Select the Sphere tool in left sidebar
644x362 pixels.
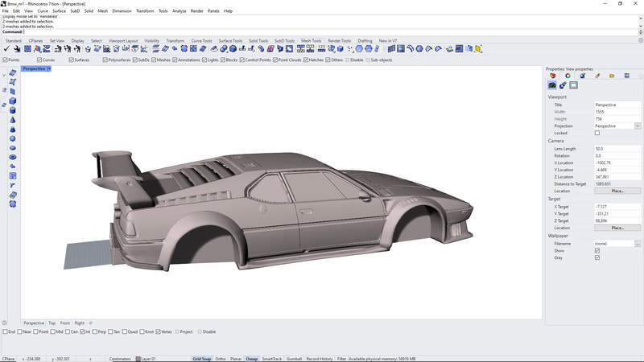pyautogui.click(x=13, y=138)
